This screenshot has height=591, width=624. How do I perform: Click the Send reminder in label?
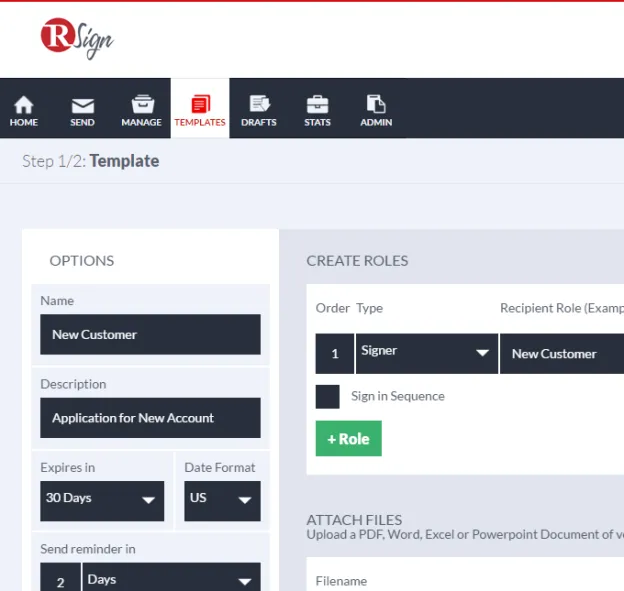[88, 549]
